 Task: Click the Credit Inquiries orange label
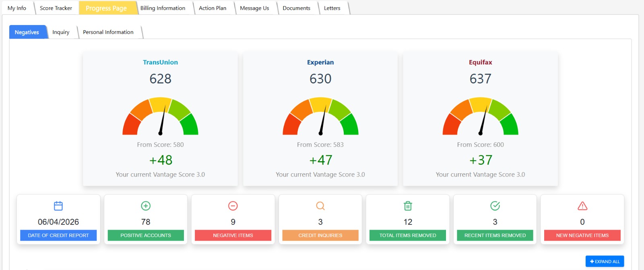tap(320, 235)
